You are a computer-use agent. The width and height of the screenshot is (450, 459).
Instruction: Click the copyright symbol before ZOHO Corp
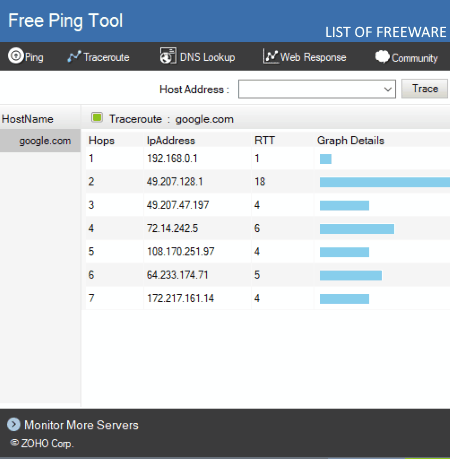14,442
